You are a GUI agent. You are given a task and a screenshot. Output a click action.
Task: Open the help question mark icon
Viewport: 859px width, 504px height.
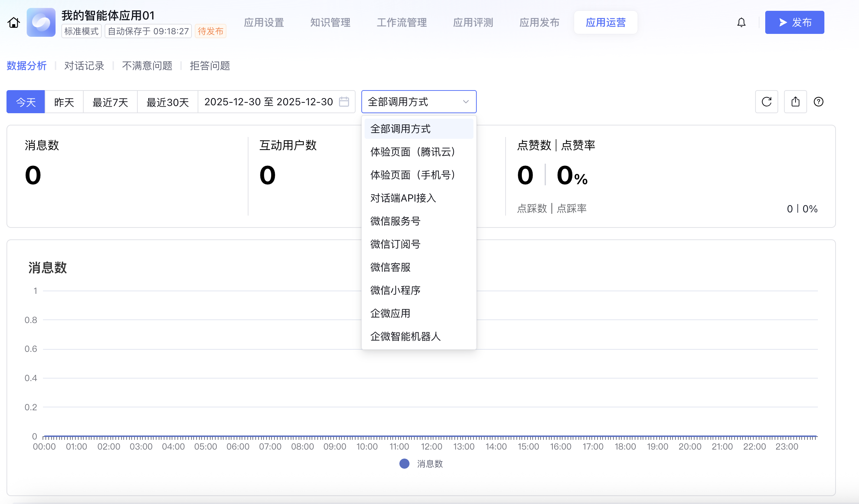point(818,102)
